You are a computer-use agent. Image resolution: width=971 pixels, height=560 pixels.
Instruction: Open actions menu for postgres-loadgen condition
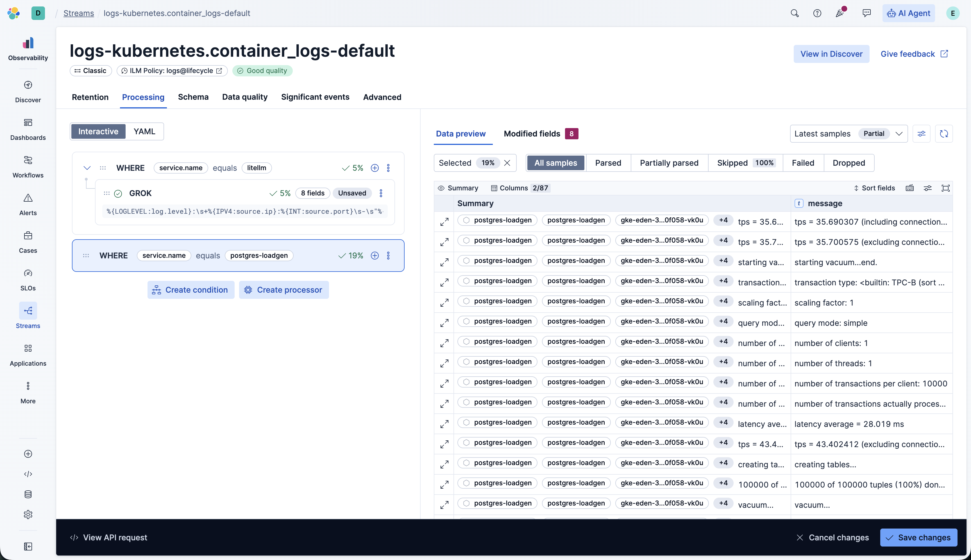[388, 256]
